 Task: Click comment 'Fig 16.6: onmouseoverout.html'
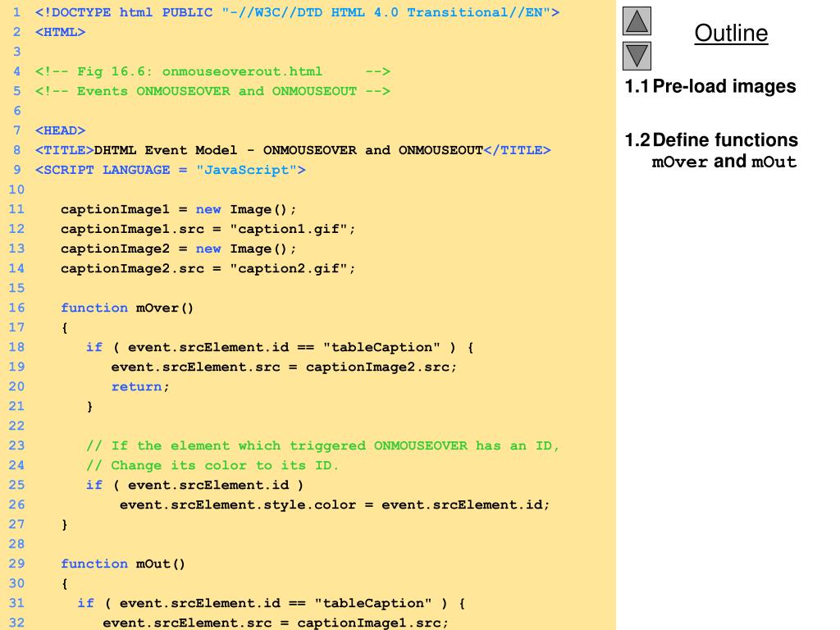point(212,72)
